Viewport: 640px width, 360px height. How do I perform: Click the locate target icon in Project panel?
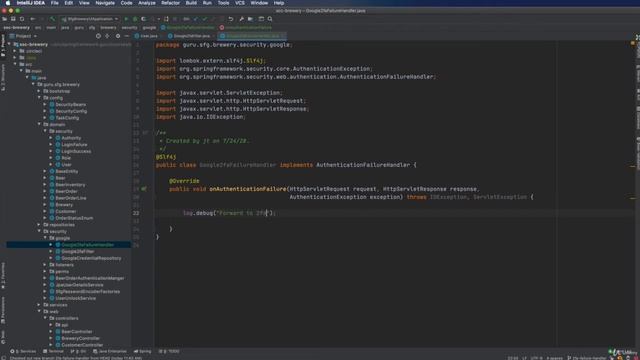click(x=98, y=36)
